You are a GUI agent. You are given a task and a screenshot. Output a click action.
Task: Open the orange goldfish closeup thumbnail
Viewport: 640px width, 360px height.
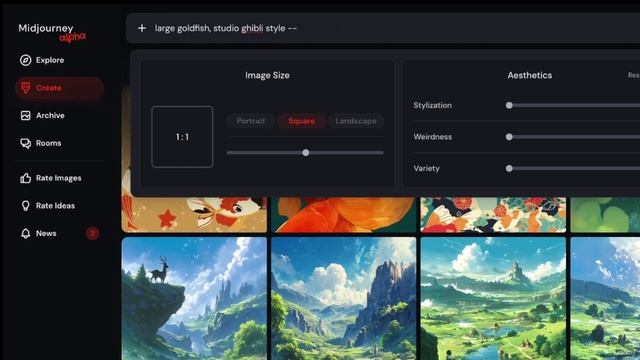344,215
